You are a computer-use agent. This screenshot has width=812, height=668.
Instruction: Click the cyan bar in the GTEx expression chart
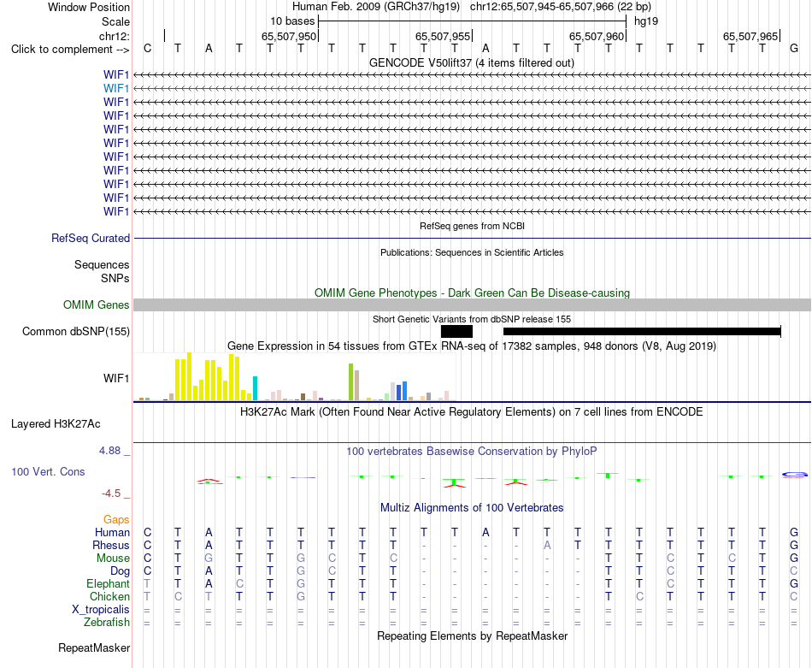point(255,388)
